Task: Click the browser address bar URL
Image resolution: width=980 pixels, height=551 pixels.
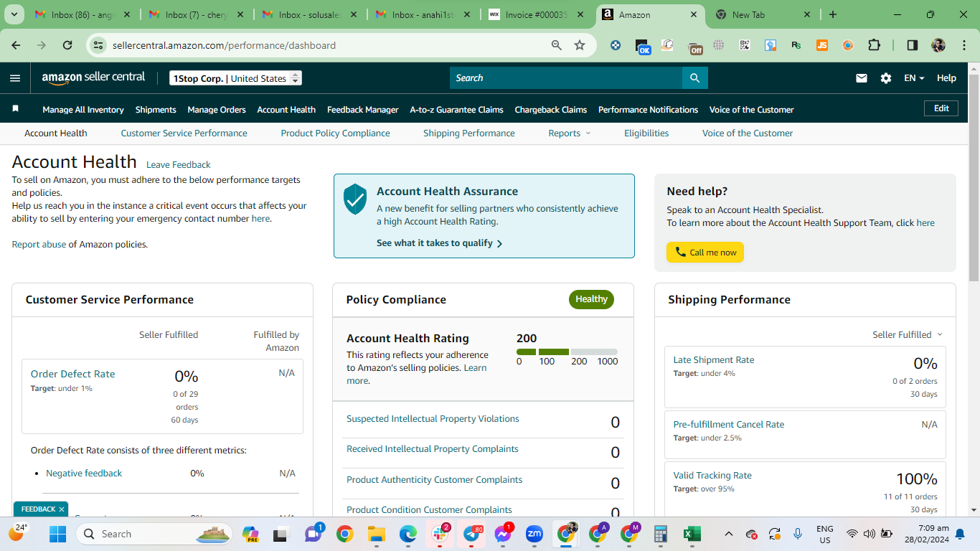Action: click(x=224, y=45)
